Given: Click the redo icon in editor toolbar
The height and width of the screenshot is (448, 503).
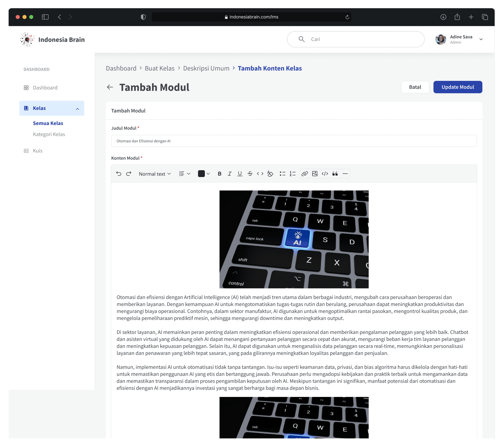Looking at the screenshot, I should [129, 174].
